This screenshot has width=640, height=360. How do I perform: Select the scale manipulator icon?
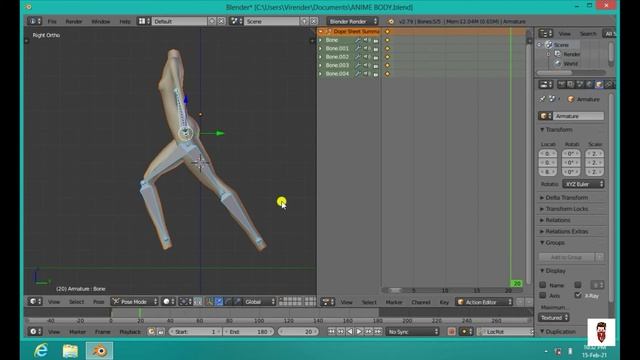(238, 302)
